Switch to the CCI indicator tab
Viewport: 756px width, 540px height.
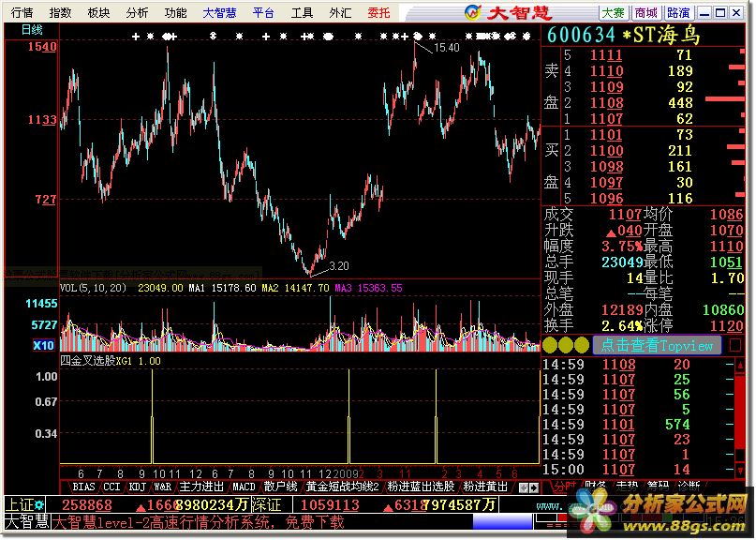(111, 487)
